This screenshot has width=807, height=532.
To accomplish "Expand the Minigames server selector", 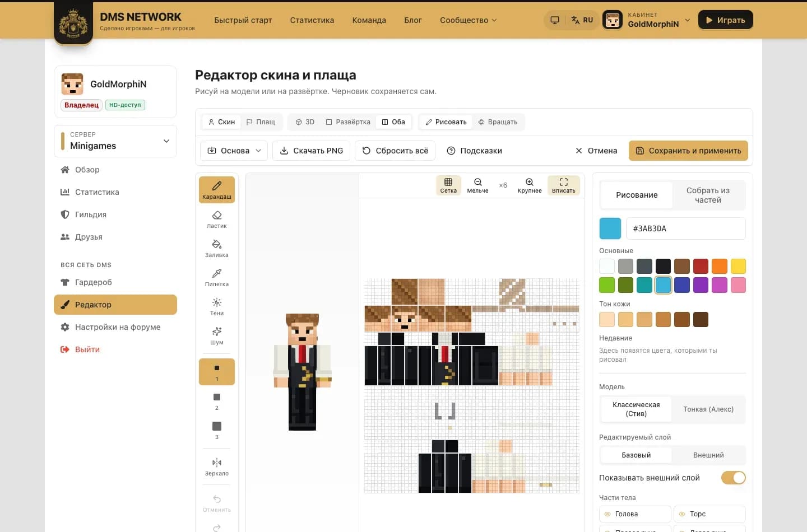I will [115, 141].
